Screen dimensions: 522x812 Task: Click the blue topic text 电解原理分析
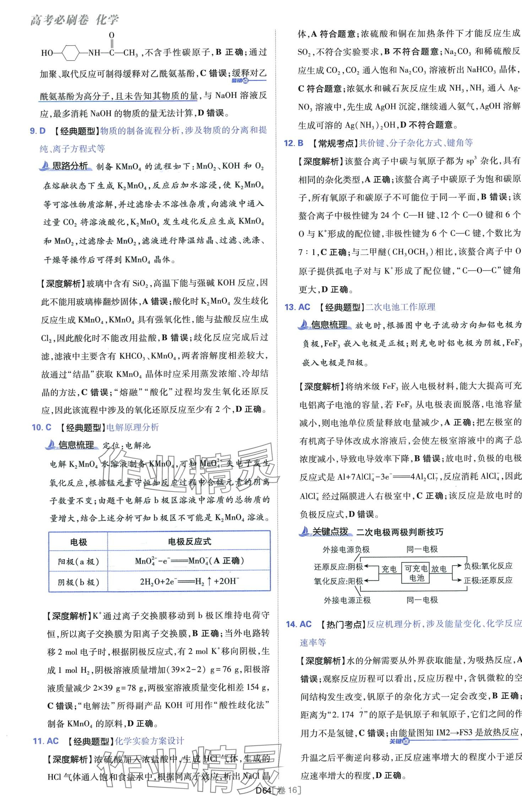coord(132,427)
